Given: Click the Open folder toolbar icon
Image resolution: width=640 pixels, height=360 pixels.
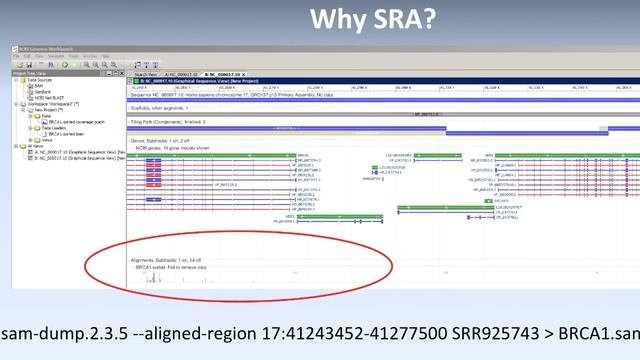Looking at the screenshot, I should (x=19, y=65).
